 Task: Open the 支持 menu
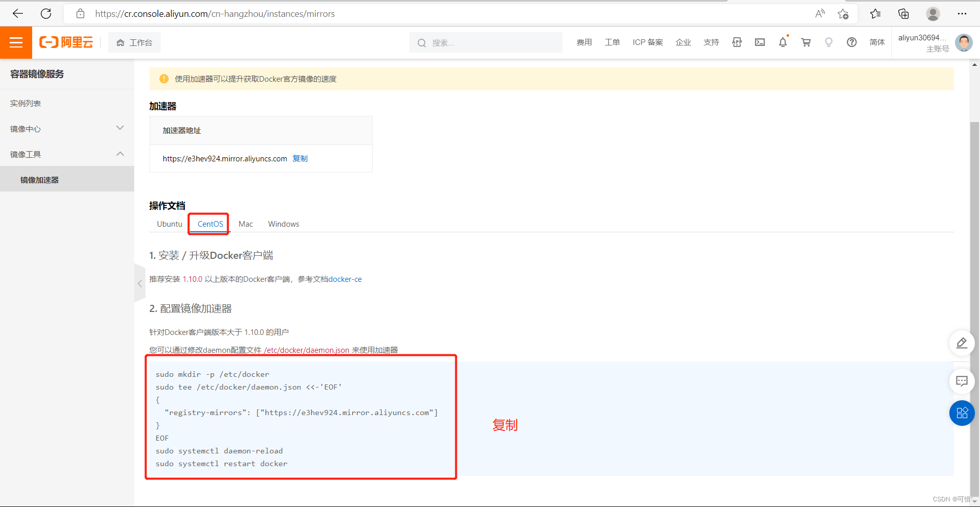(x=712, y=42)
